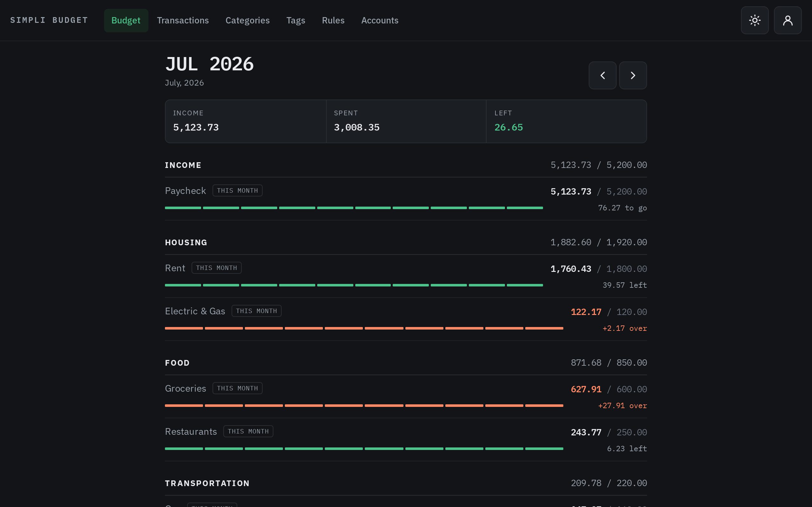Viewport: 812px width, 507px height.
Task: Click Electric & Gas THIS MONTH badge
Action: (x=256, y=311)
